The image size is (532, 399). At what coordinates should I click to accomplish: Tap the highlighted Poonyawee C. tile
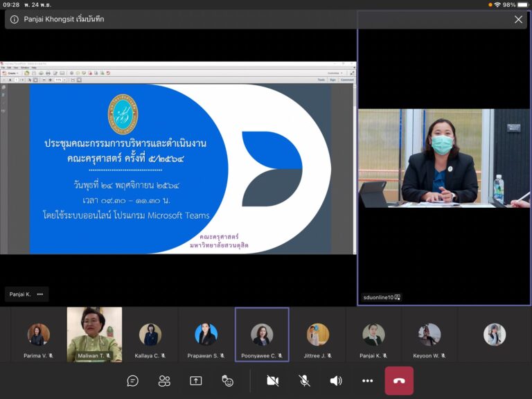tap(262, 335)
